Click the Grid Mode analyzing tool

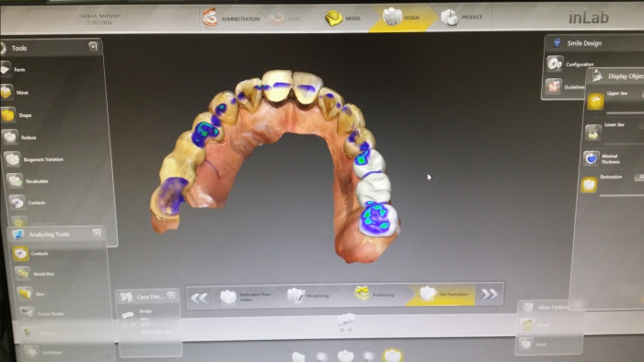click(42, 352)
